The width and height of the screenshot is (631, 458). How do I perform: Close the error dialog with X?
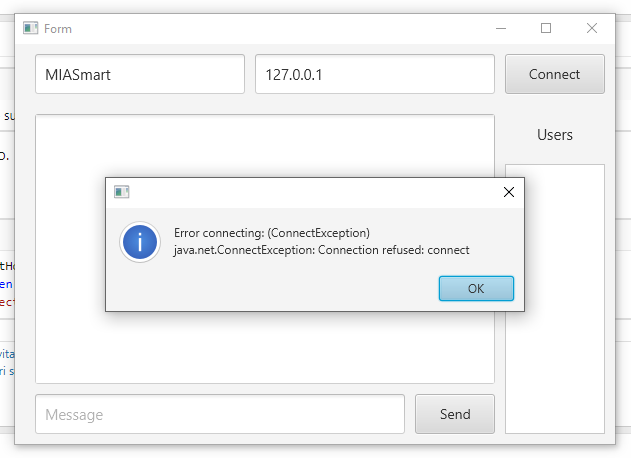click(x=508, y=192)
